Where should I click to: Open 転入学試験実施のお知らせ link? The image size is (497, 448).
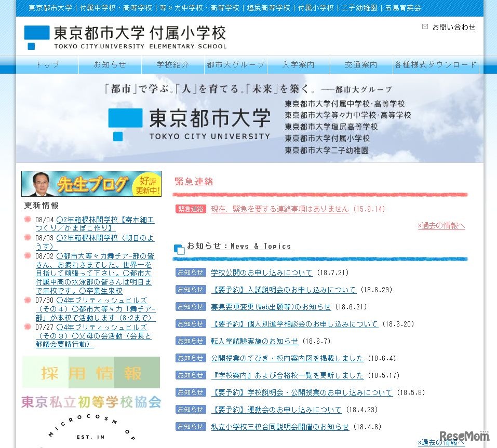click(x=254, y=341)
